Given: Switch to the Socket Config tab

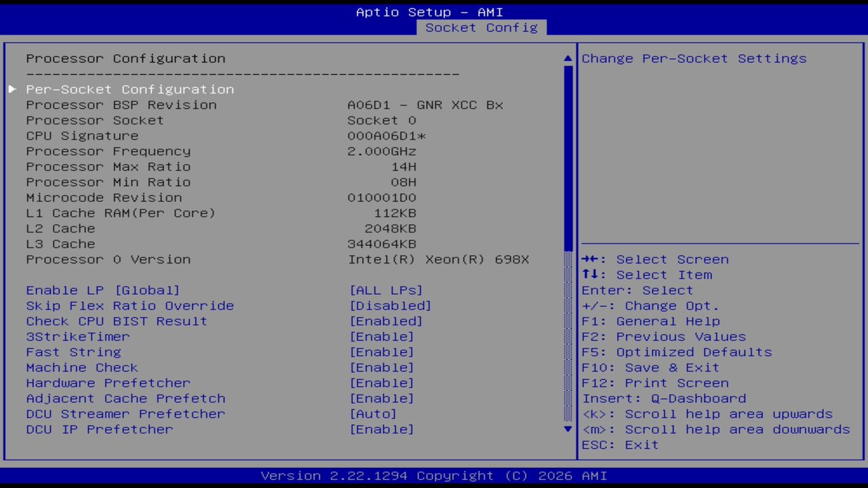Looking at the screenshot, I should click(481, 28).
